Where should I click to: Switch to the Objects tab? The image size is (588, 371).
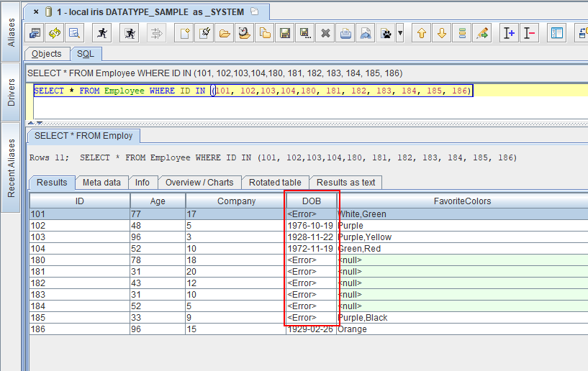(47, 54)
